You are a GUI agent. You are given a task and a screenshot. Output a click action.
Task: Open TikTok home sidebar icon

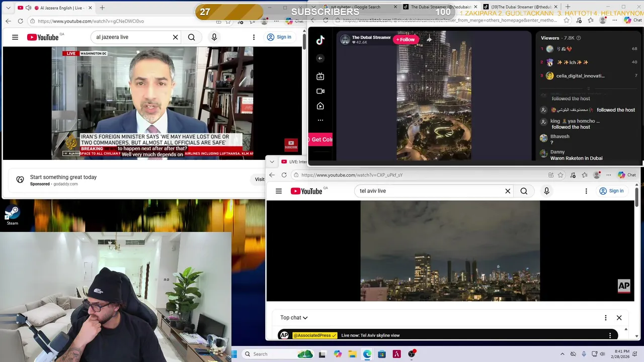click(320, 106)
